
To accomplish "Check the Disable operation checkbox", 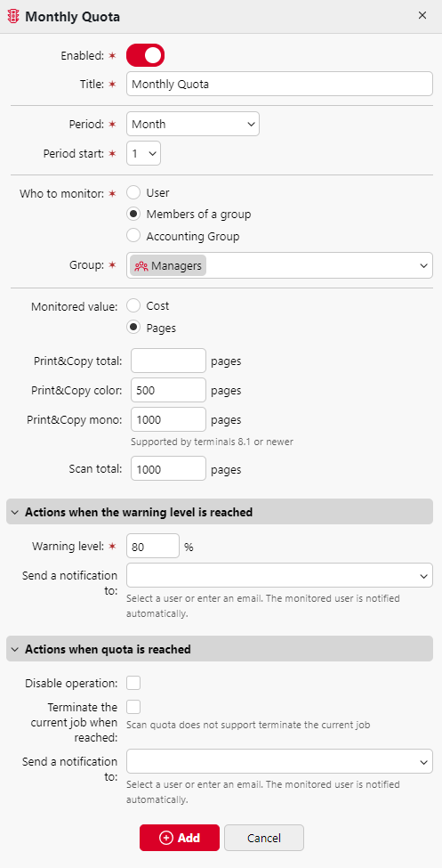I will click(133, 683).
